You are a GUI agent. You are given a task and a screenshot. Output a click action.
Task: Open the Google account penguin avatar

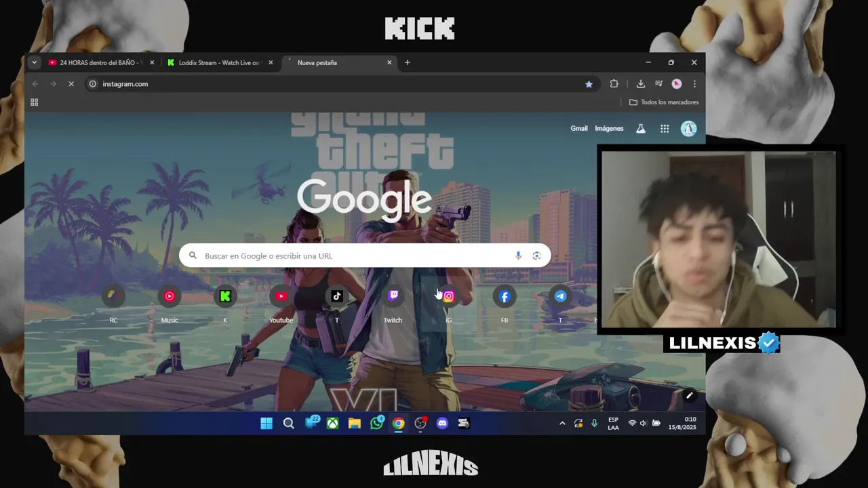tap(688, 129)
